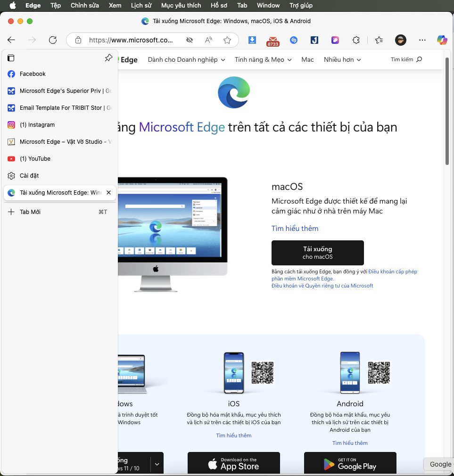Open the Apple menu

click(x=12, y=6)
